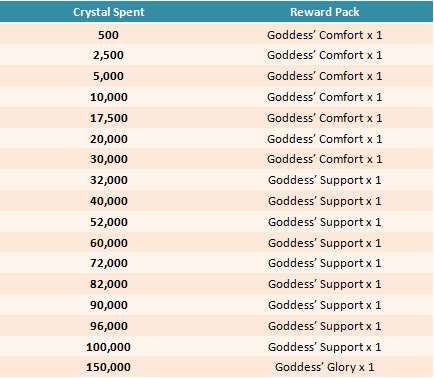Screen dimensions: 434x379
Task: Select the 500 crystal spent cell
Action: tap(108, 35)
